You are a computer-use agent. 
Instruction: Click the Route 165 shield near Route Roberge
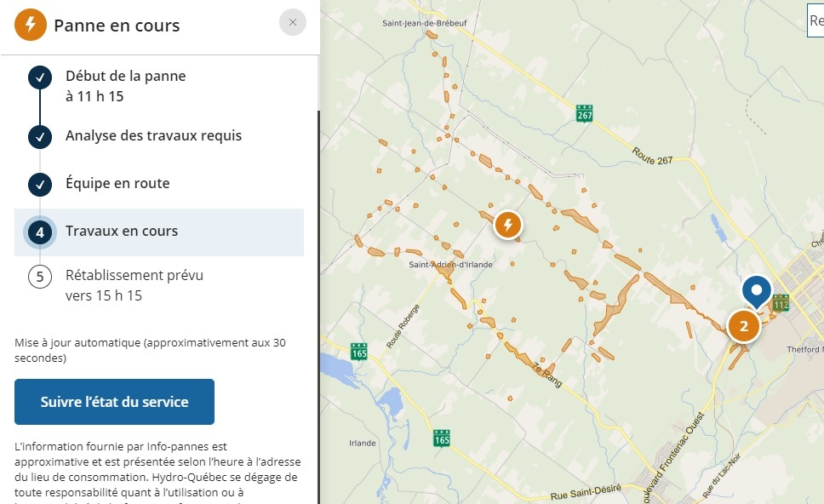[x=358, y=351]
